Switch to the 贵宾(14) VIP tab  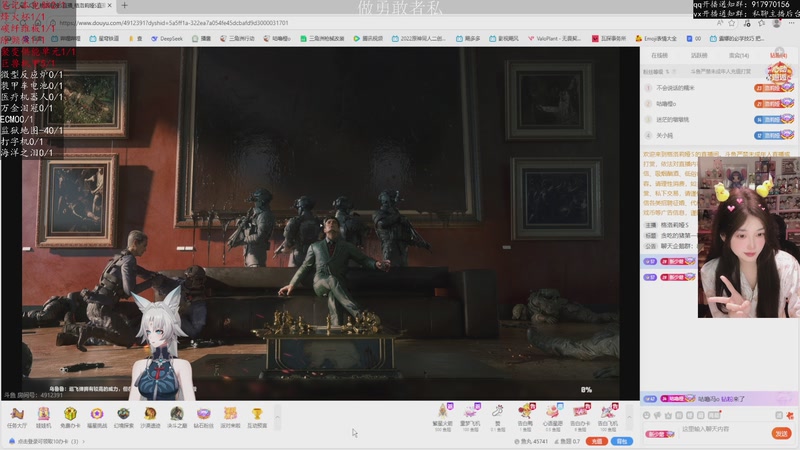tap(739, 55)
